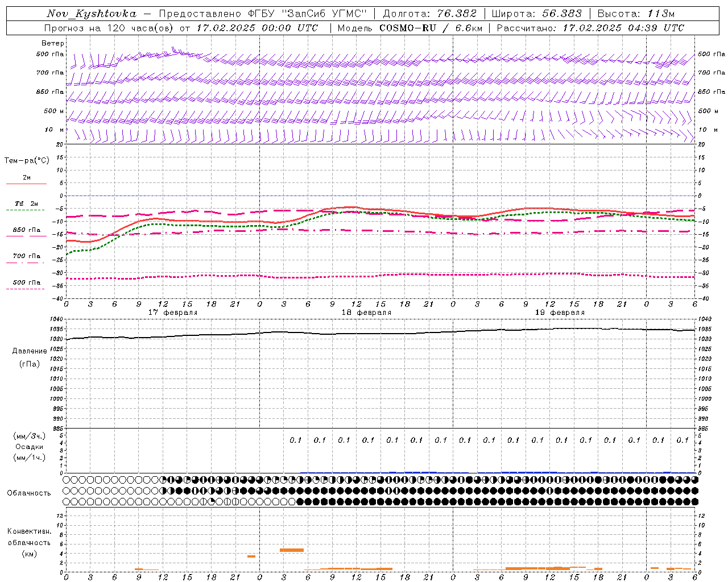Click the forecast length text Прогноз на 120 часа(ов)
Screen dimensions: 728x582
[109, 28]
